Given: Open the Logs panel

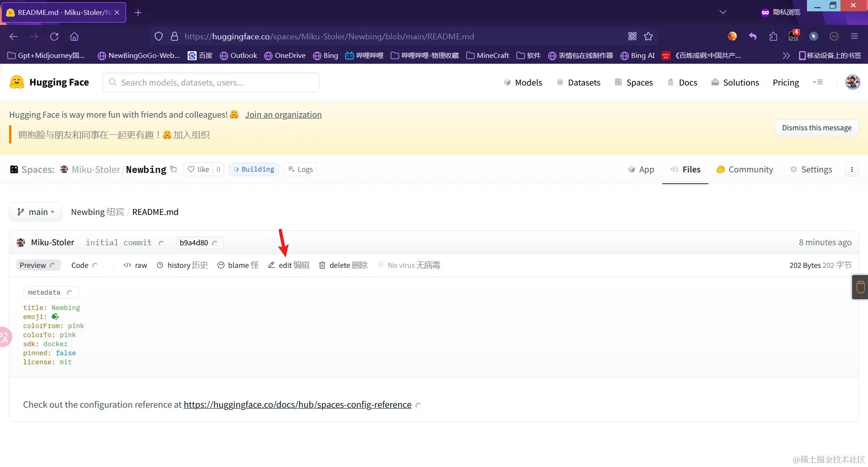Looking at the screenshot, I should [301, 169].
